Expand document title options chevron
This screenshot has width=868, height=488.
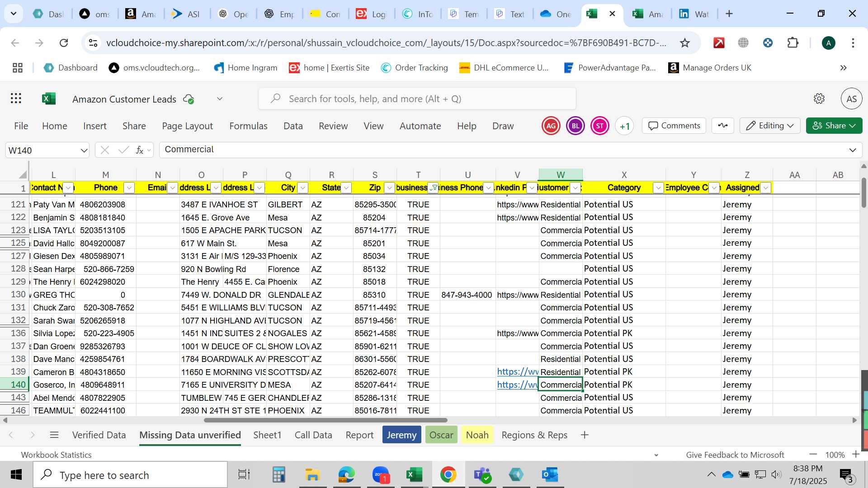click(220, 99)
